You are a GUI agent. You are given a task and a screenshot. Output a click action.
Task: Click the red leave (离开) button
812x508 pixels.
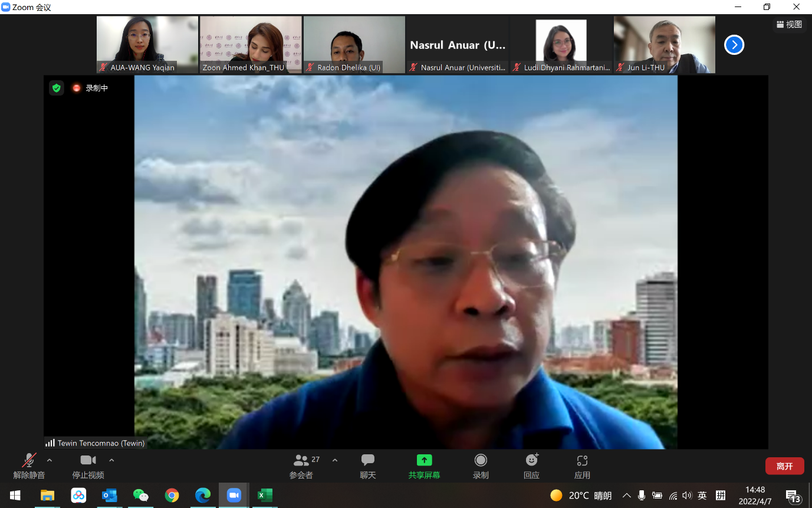click(x=784, y=466)
